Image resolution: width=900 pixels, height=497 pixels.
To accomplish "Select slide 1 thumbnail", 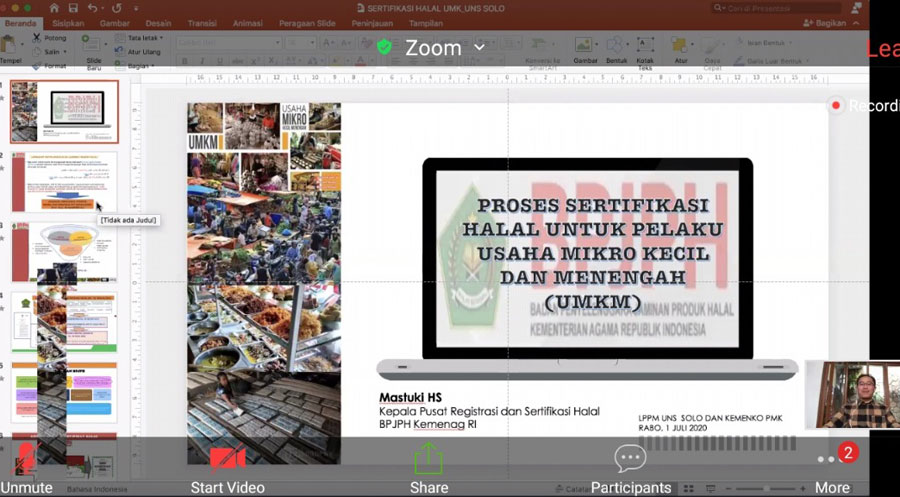I will point(64,111).
